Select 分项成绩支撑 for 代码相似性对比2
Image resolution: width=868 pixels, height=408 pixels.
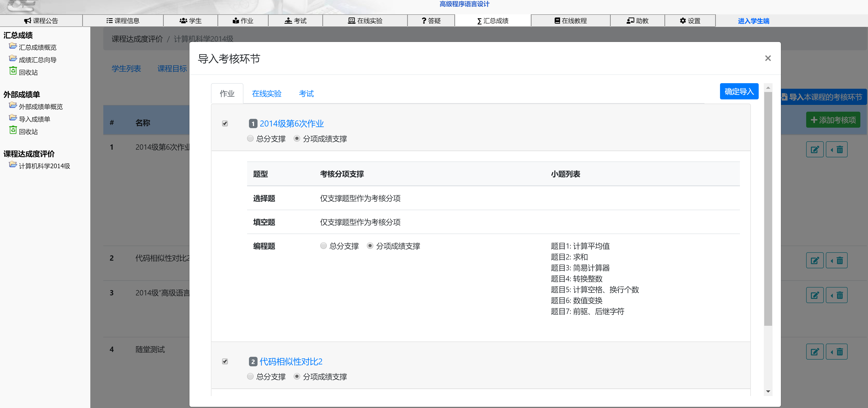coord(297,377)
